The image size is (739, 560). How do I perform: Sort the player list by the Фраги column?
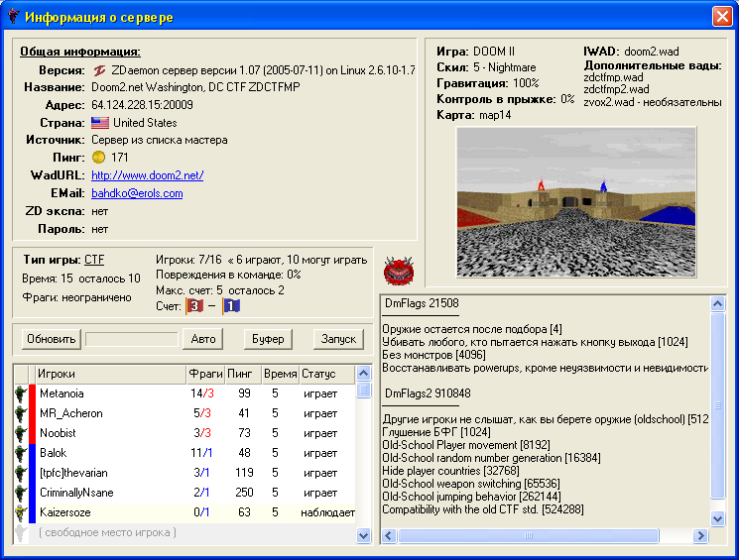pos(204,375)
